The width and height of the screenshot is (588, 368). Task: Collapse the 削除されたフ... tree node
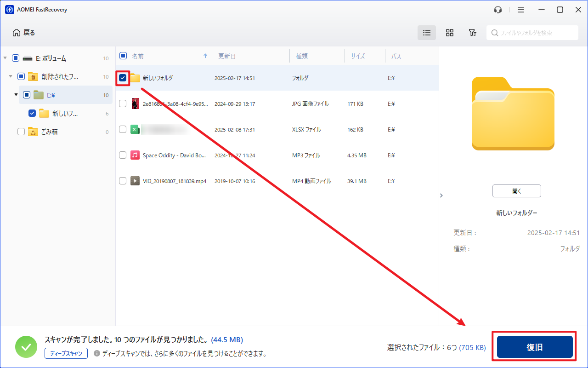click(x=11, y=76)
